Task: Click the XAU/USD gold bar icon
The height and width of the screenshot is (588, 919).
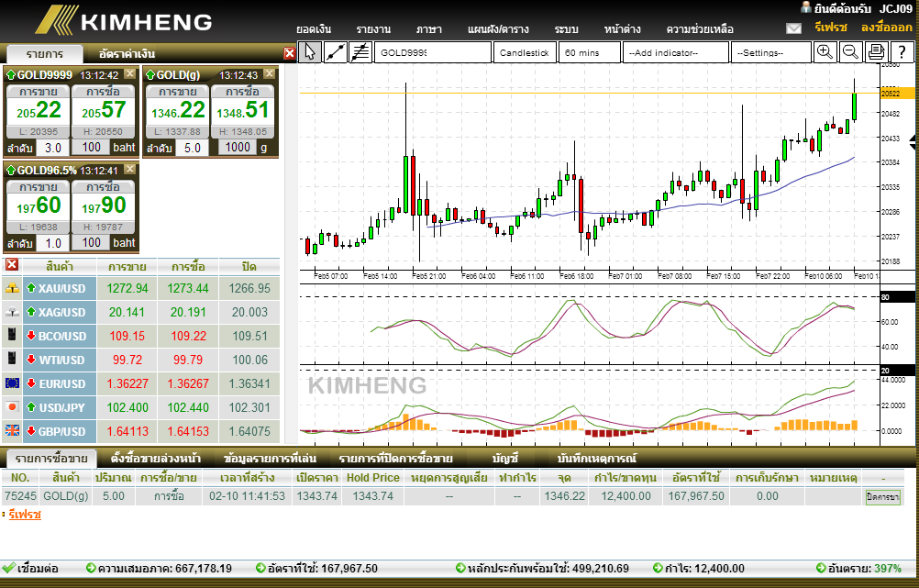Action: (12, 288)
